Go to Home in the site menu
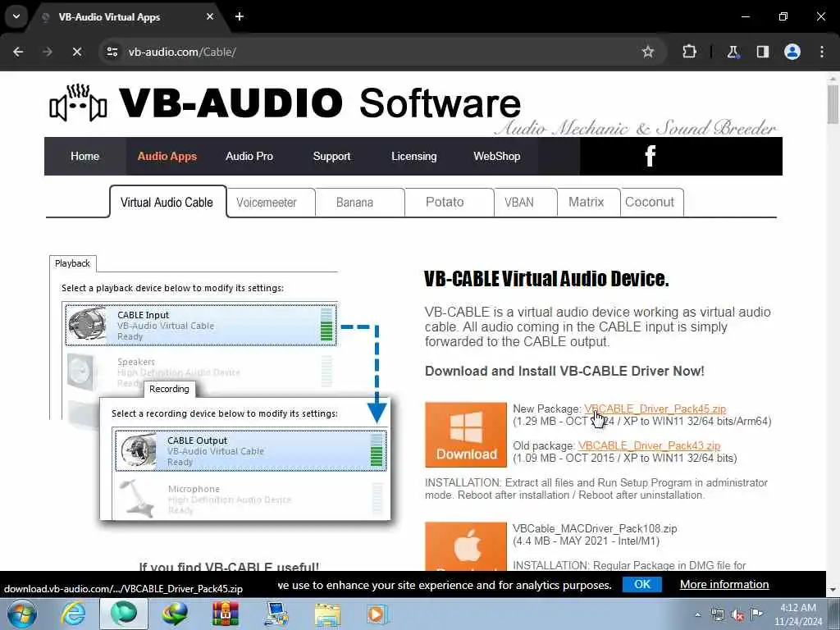The height and width of the screenshot is (630, 840). (x=85, y=156)
